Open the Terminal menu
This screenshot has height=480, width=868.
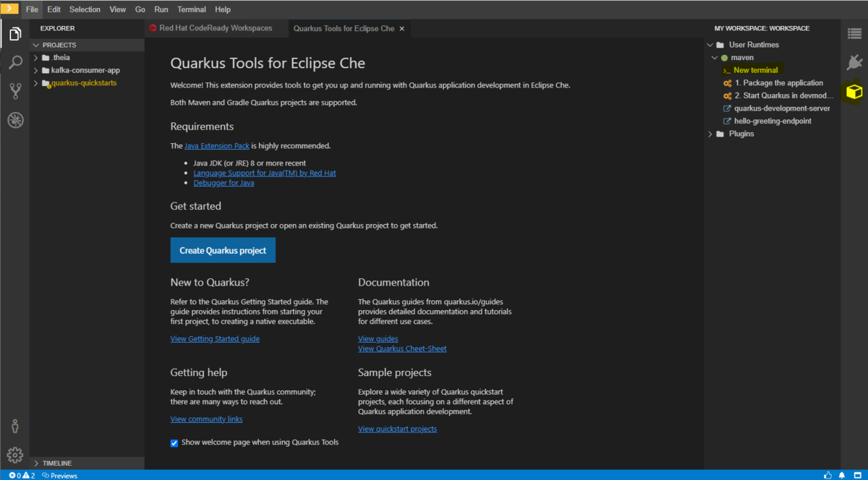pos(192,9)
